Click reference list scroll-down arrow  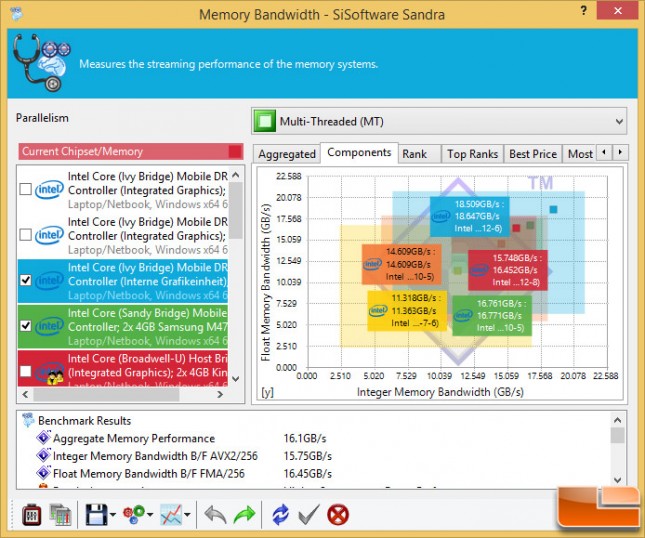(x=236, y=379)
